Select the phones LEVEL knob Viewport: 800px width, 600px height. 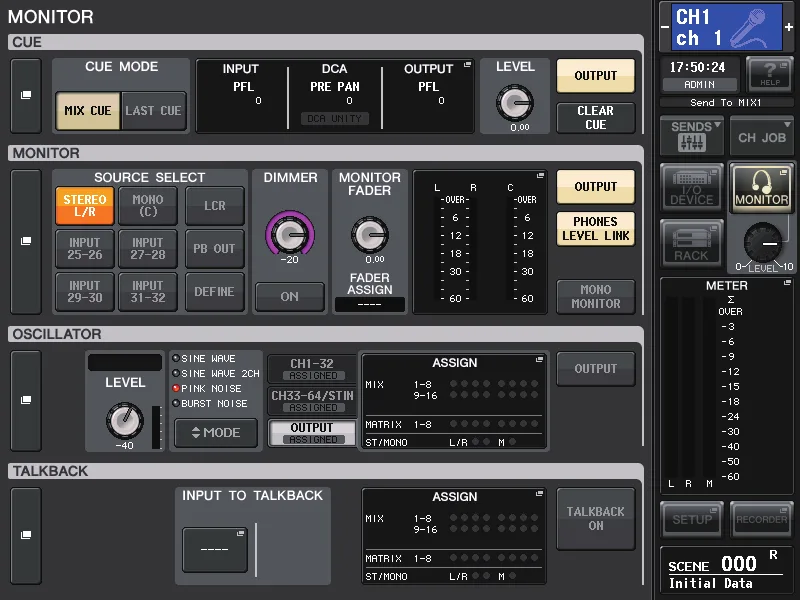763,242
